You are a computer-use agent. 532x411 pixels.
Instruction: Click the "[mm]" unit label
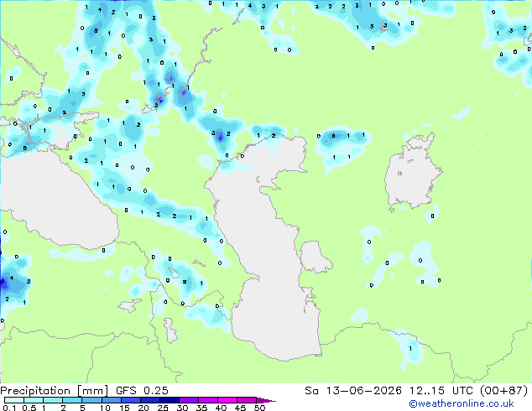click(x=92, y=390)
